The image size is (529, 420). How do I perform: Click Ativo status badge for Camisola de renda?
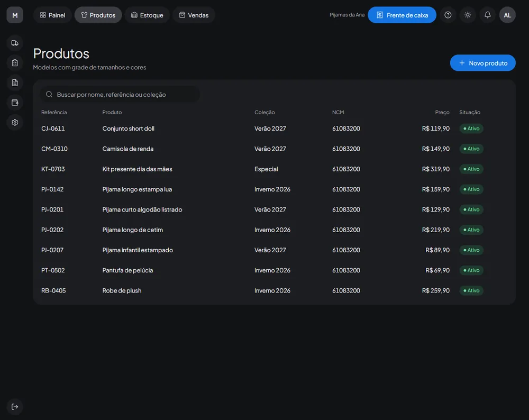point(471,149)
